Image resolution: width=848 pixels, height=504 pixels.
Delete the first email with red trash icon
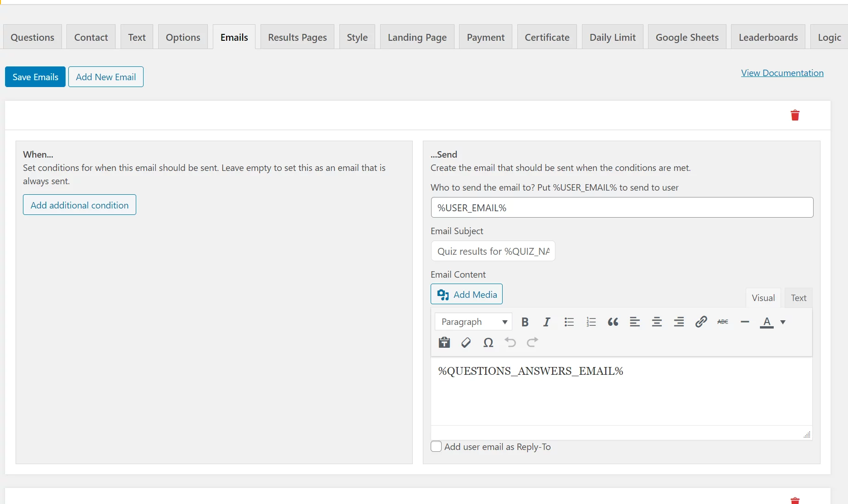click(795, 115)
